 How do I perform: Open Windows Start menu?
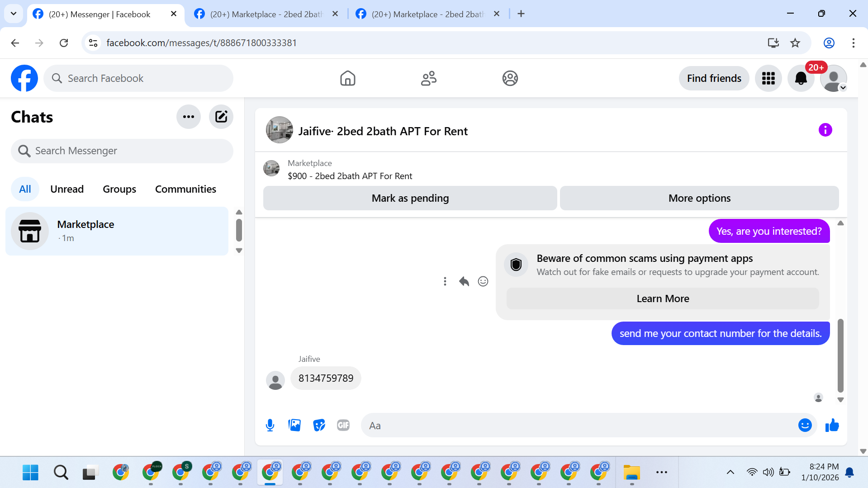[x=30, y=473]
